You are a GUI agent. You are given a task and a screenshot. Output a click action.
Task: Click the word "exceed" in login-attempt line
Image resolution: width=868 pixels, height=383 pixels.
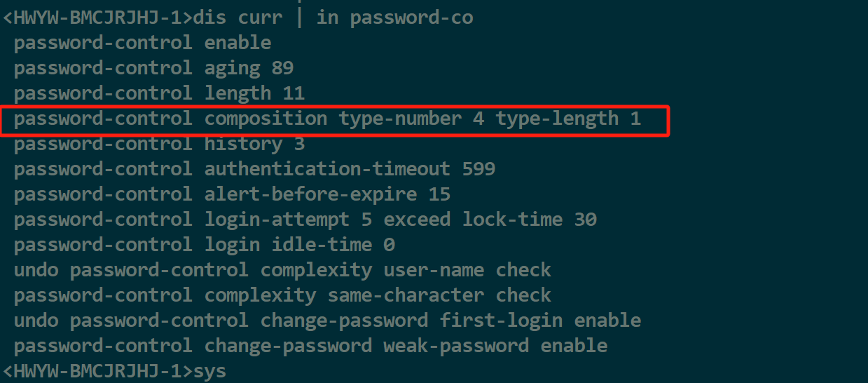(x=417, y=220)
